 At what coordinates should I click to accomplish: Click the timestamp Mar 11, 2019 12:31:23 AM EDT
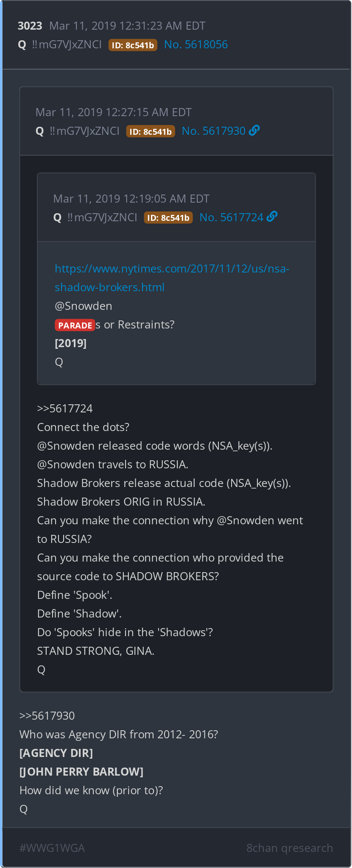pyautogui.click(x=127, y=26)
